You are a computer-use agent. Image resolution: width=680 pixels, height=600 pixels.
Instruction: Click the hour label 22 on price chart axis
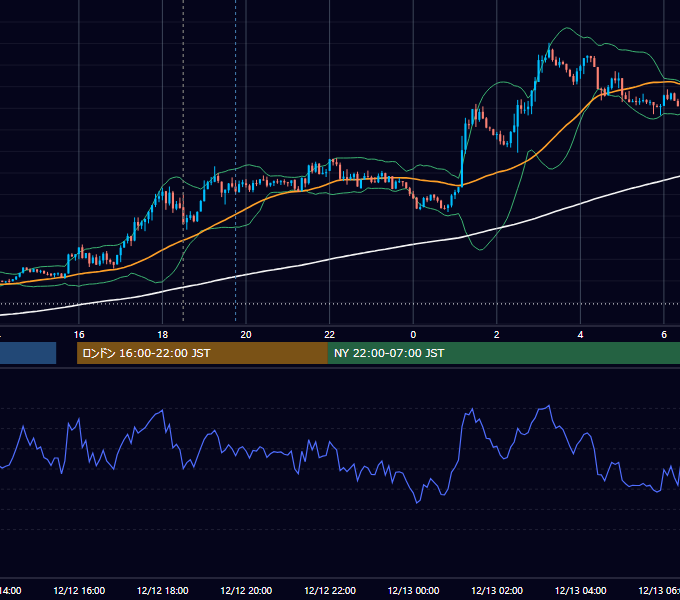pos(330,335)
